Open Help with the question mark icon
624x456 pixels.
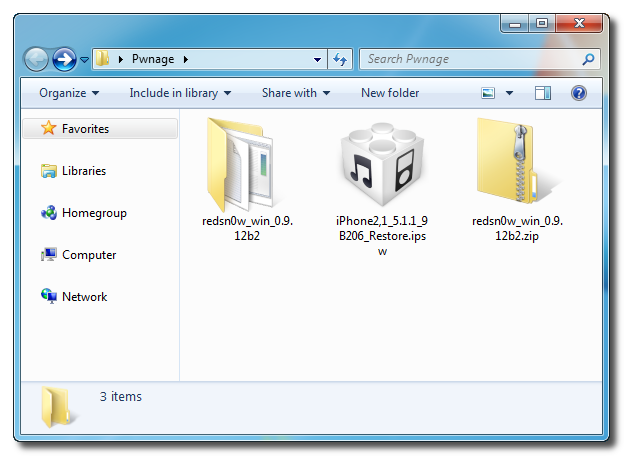point(579,93)
